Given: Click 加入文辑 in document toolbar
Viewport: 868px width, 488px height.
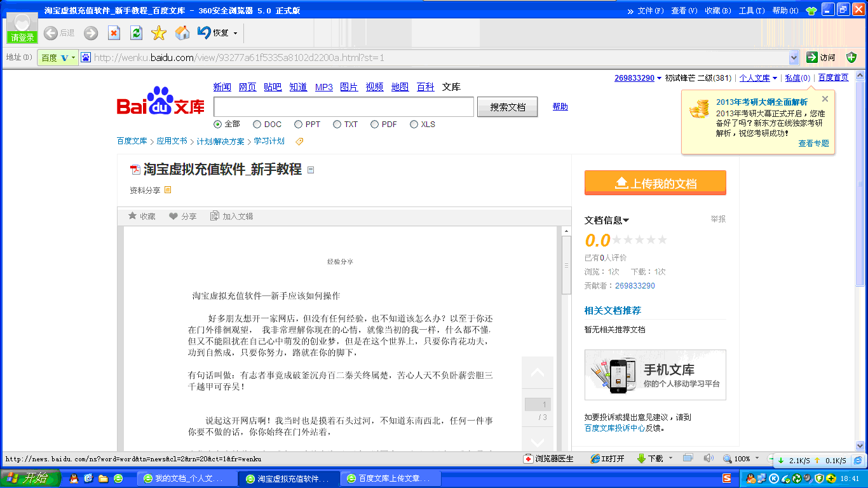Looking at the screenshot, I should tap(231, 216).
